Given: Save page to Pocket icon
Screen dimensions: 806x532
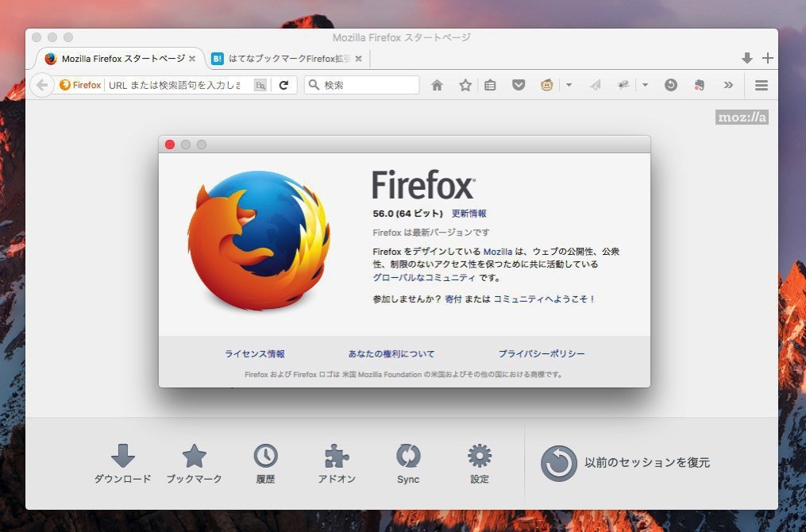Looking at the screenshot, I should point(519,85).
